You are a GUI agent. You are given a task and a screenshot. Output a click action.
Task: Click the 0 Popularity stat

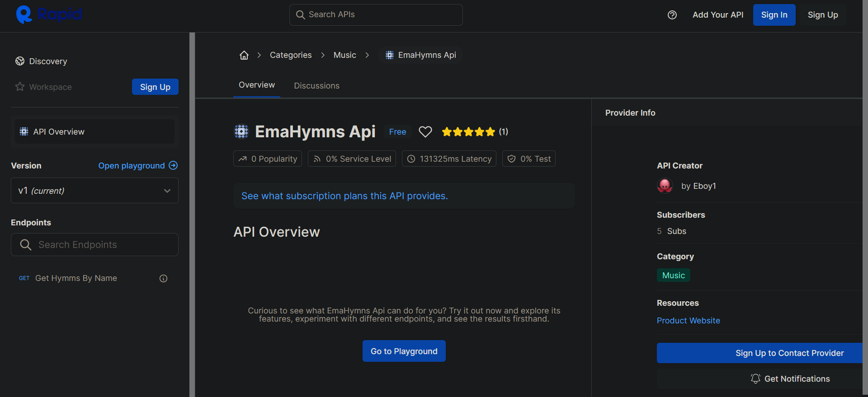click(x=268, y=159)
